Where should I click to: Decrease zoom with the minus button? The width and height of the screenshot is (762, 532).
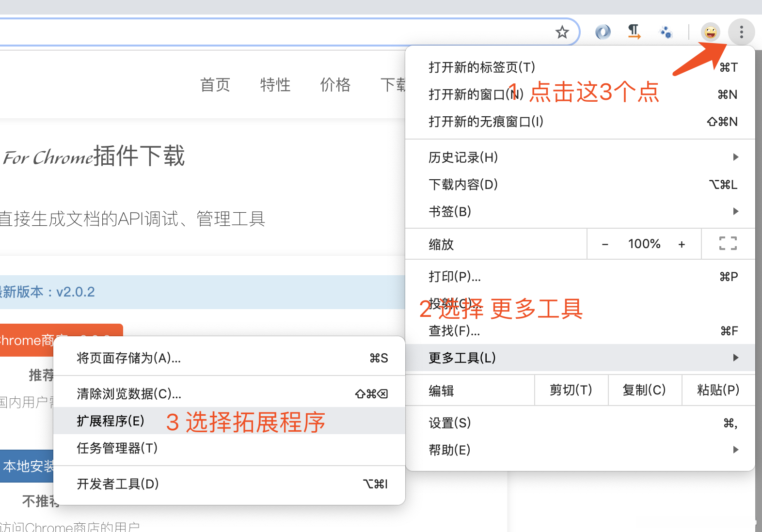click(x=605, y=244)
